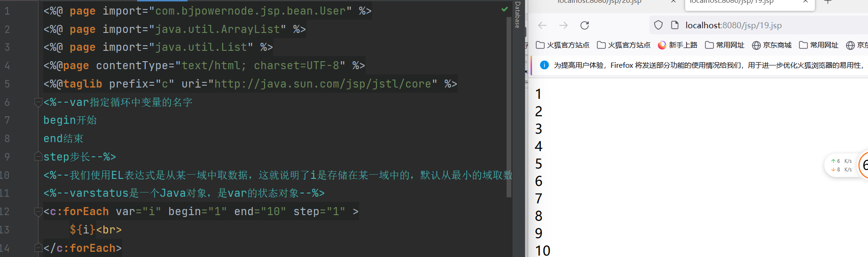
Task: Click the Firefox usage data notification text
Action: (709, 65)
